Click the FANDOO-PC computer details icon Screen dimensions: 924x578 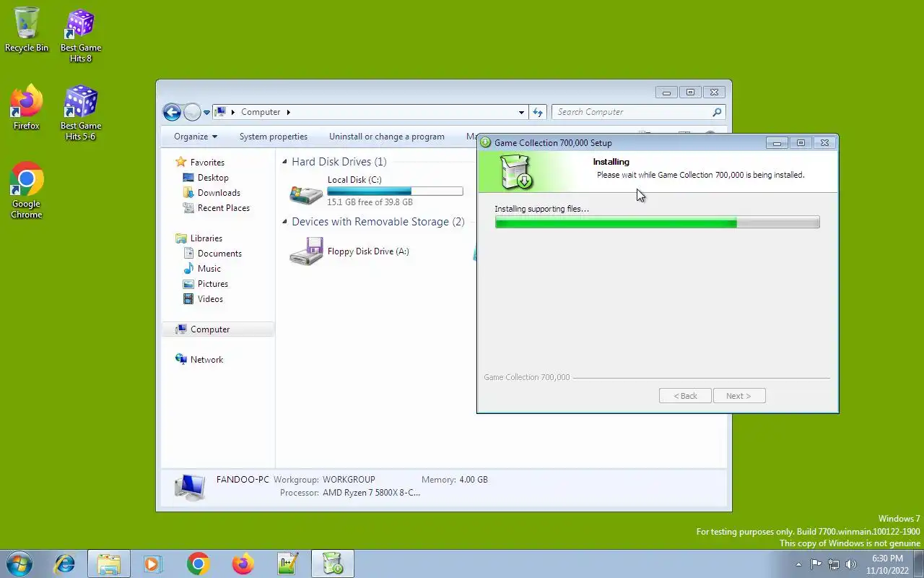tap(190, 487)
